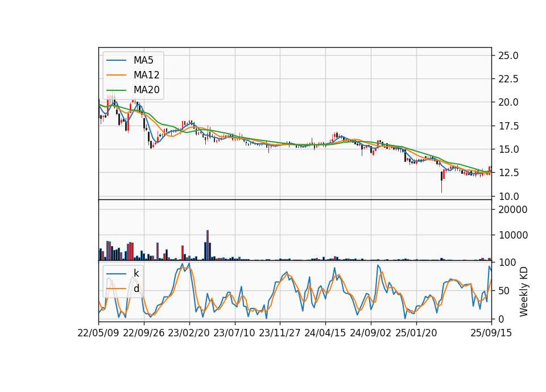
Task: Click the tallest volume bar
Action: point(208,245)
